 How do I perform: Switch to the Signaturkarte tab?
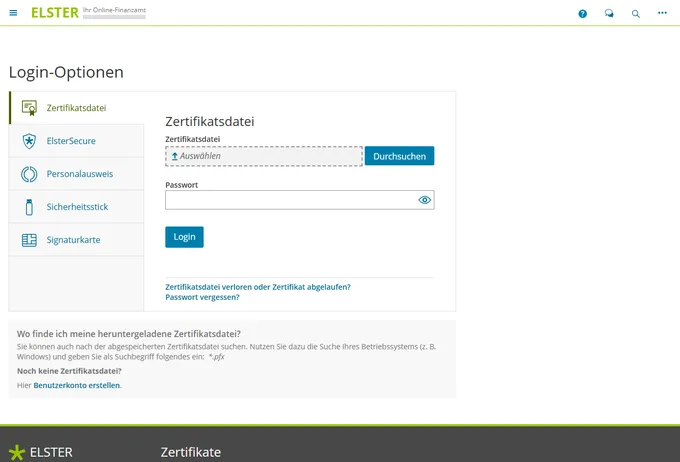tap(77, 240)
